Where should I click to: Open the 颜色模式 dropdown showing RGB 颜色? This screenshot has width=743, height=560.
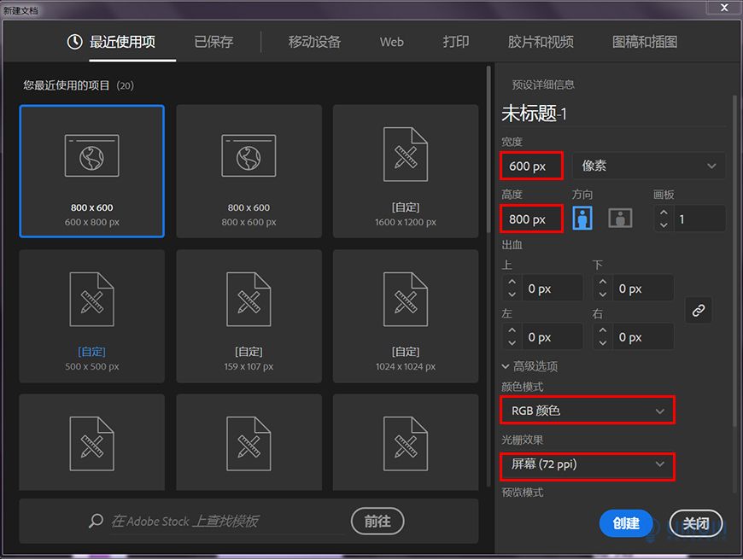tap(588, 411)
